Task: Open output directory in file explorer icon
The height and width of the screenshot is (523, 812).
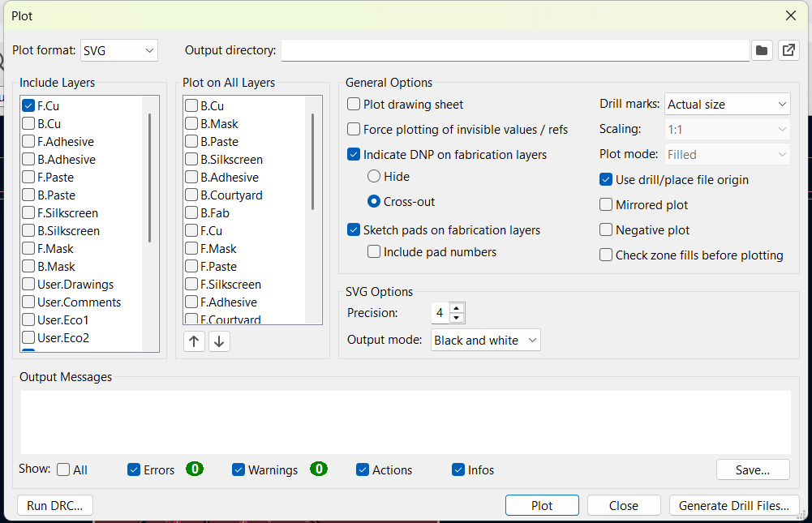Action: click(788, 50)
